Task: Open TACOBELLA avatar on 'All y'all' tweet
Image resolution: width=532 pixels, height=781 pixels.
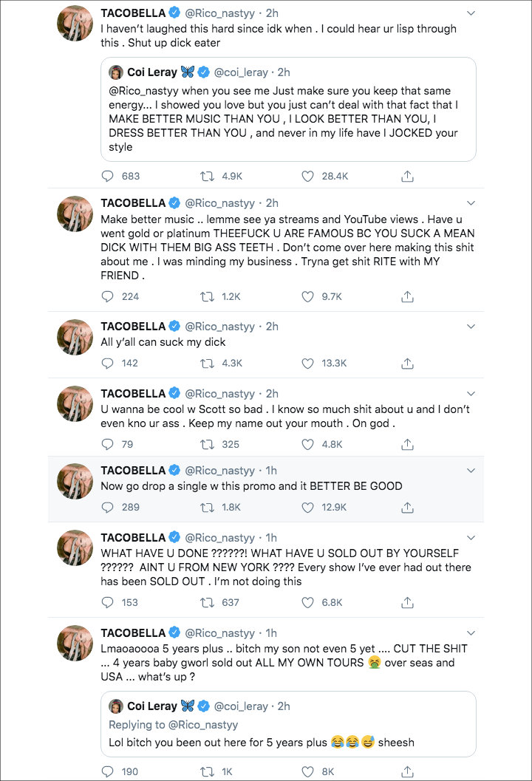Action: click(75, 337)
